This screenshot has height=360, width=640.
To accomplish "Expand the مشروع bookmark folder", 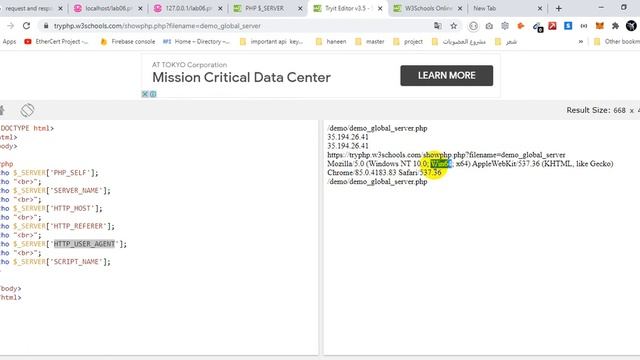I will (459, 42).
